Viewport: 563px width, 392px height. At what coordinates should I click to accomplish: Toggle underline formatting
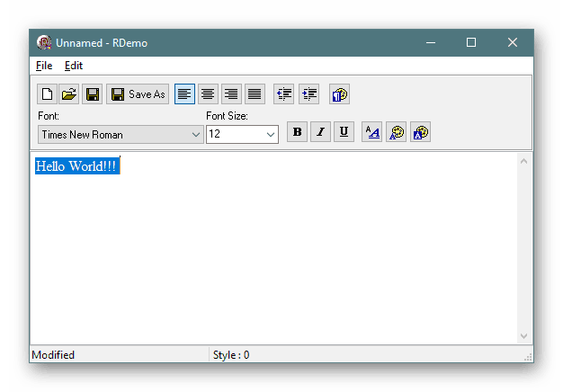pyautogui.click(x=344, y=132)
